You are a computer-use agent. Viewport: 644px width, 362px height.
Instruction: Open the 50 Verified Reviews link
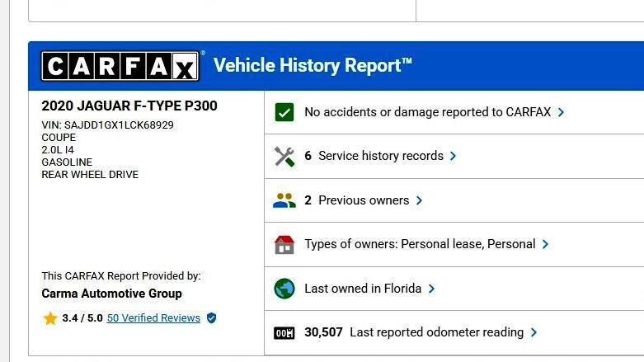click(x=153, y=318)
